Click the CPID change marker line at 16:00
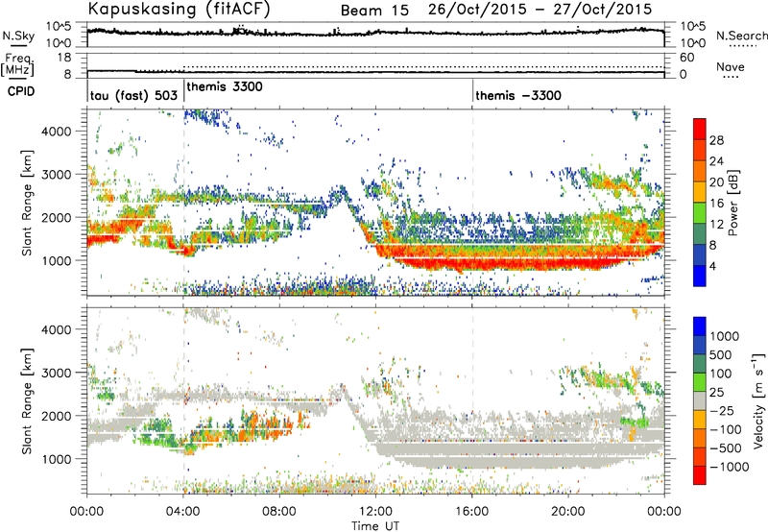This screenshot has width=768, height=532. pos(472,90)
